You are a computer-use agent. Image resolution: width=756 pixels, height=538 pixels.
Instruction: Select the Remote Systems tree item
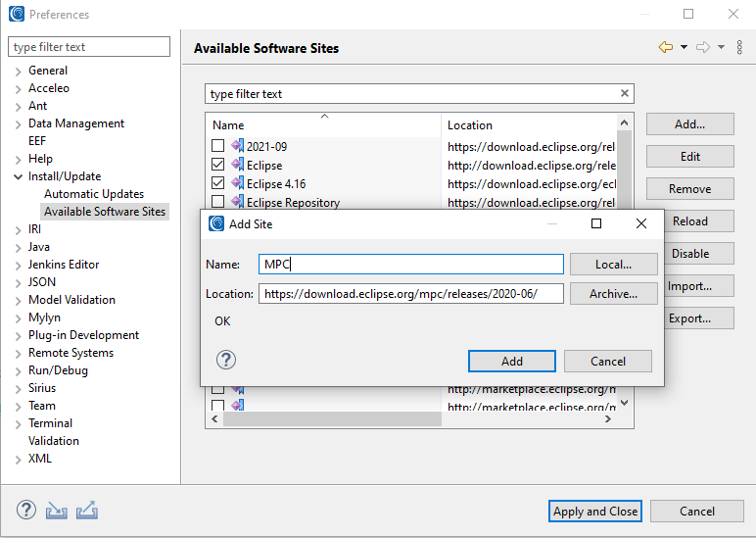click(x=71, y=353)
